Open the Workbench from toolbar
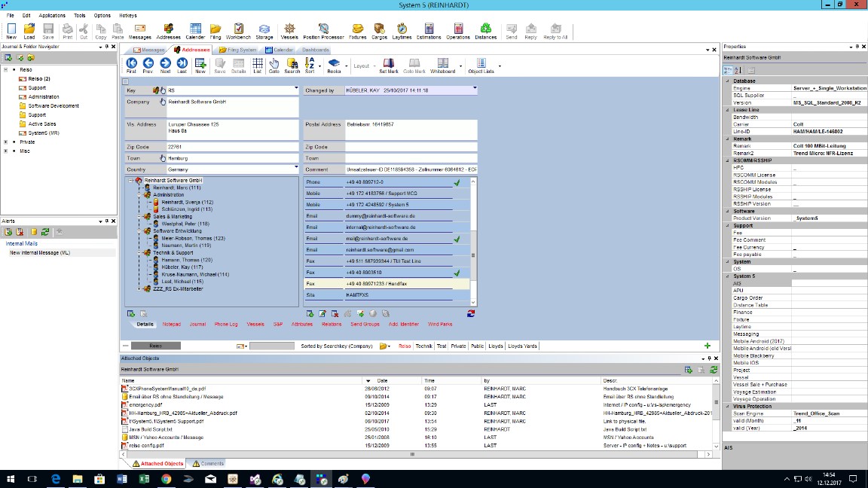Image resolution: width=868 pixels, height=488 pixels. click(x=238, y=31)
